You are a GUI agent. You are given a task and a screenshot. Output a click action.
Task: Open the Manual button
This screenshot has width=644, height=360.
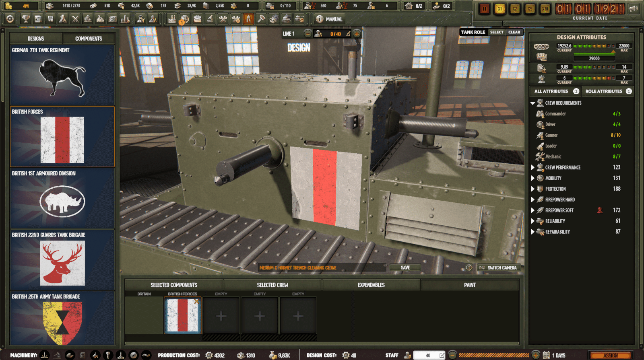[329, 19]
